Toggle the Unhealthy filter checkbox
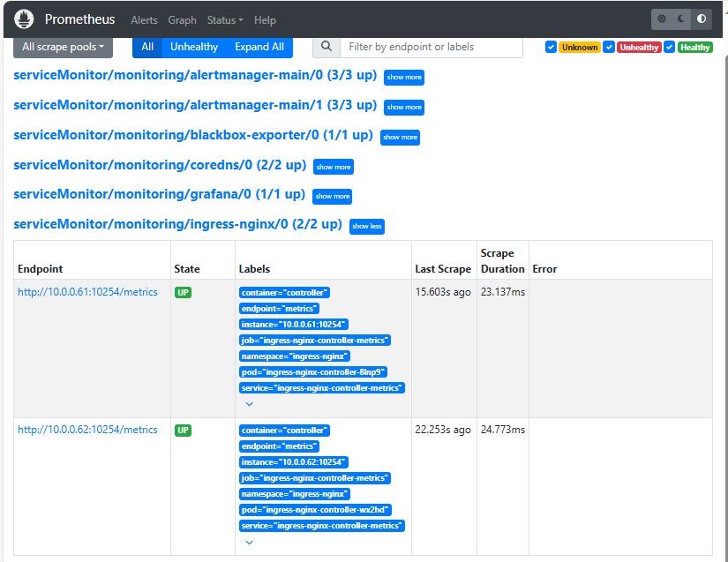728x562 pixels. (609, 47)
